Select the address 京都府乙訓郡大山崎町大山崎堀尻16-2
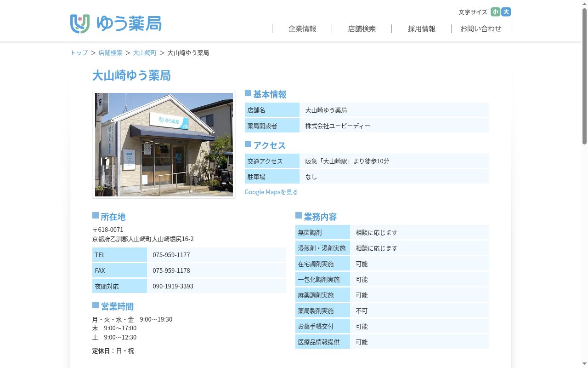Image resolution: width=588 pixels, height=368 pixels. (143, 239)
